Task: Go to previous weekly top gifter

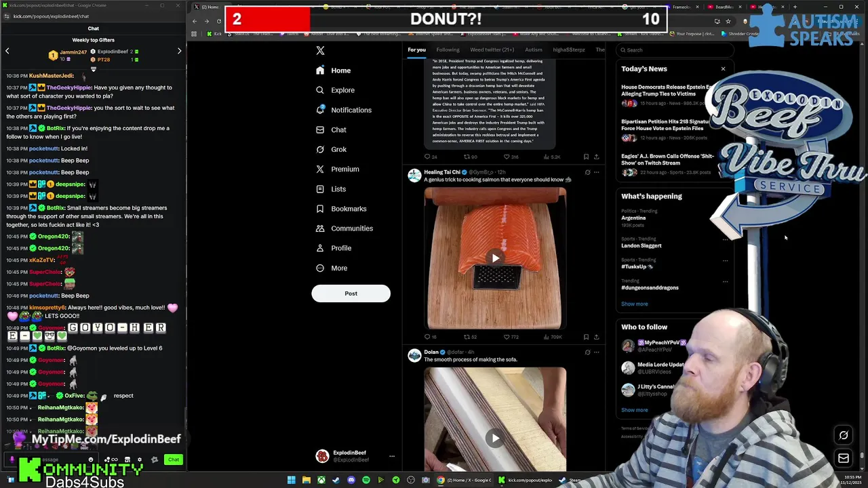Action: click(7, 51)
